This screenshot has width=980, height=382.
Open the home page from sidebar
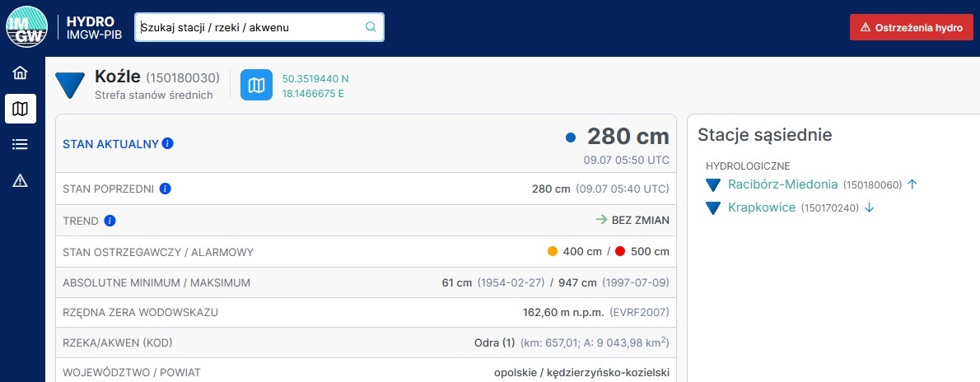tap(21, 73)
